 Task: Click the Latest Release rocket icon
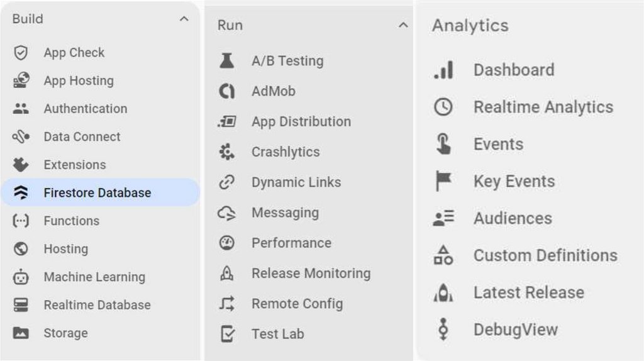click(x=443, y=292)
